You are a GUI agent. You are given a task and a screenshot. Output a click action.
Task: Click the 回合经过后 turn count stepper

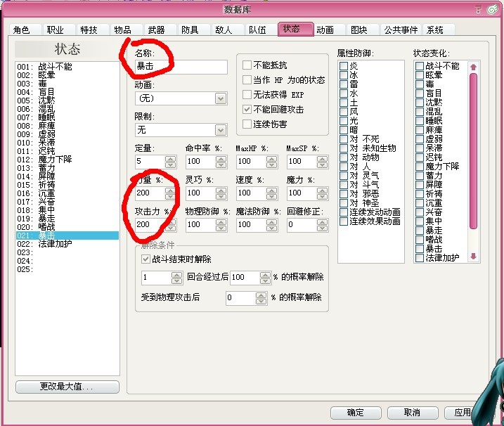point(176,278)
